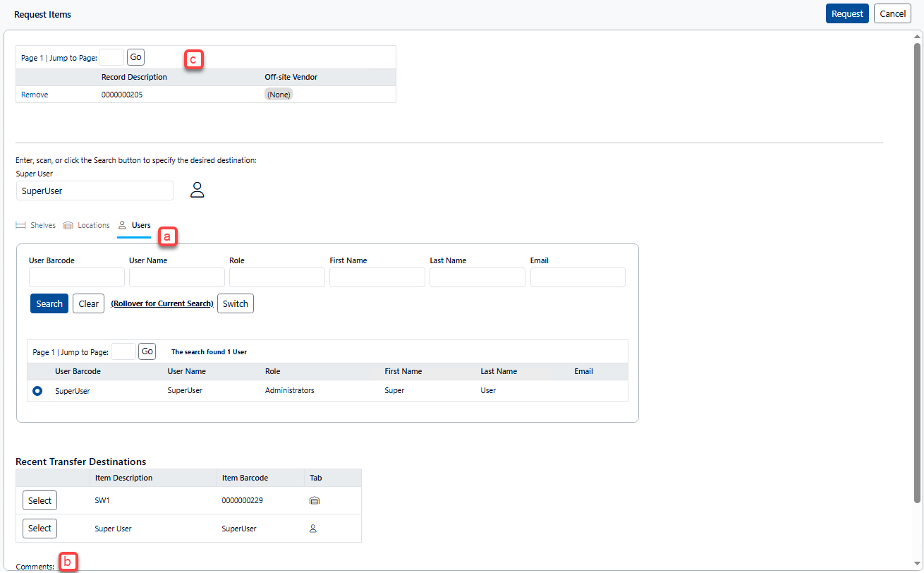Click the Switch button
The height and width of the screenshot is (573, 924).
tap(235, 303)
